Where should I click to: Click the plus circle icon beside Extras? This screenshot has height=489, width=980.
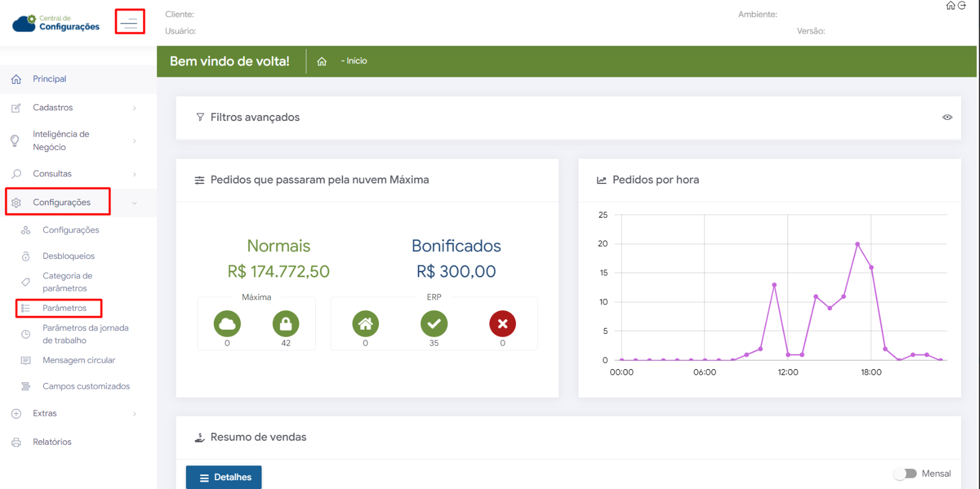pos(17,413)
